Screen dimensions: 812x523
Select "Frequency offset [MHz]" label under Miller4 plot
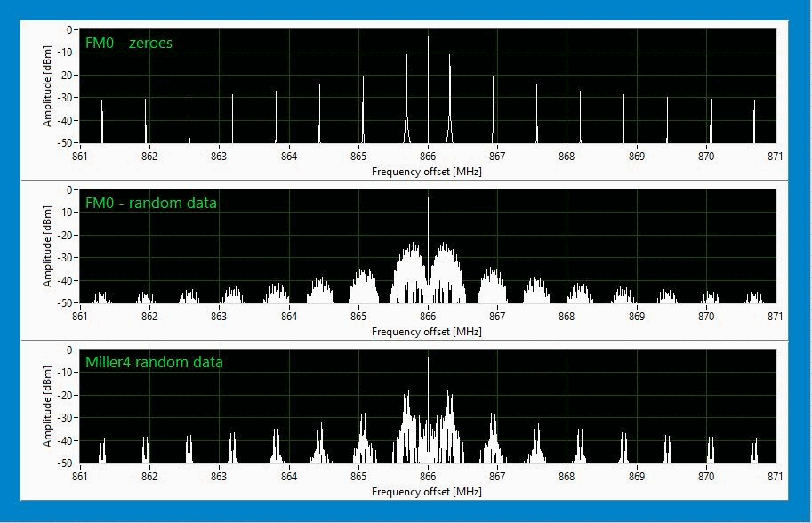(x=427, y=491)
